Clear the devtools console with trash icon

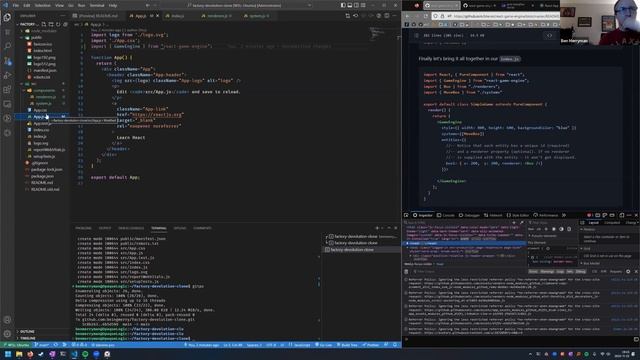point(406,271)
